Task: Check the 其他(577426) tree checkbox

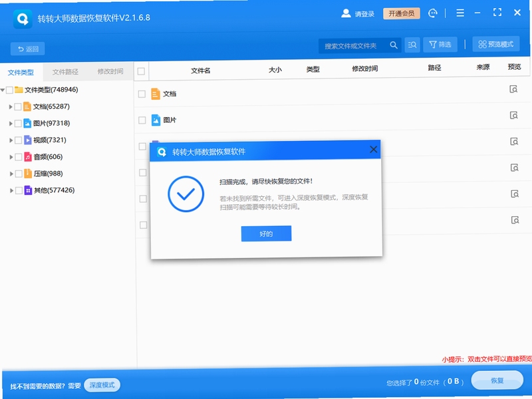Action: [x=19, y=190]
